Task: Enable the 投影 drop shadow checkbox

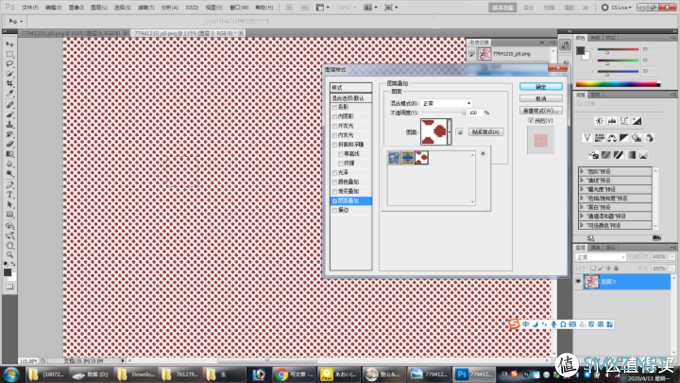Action: [x=335, y=107]
